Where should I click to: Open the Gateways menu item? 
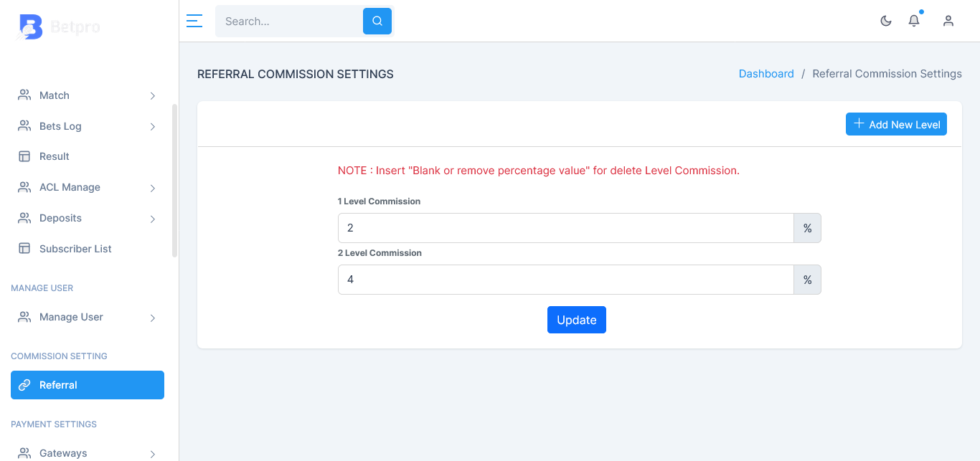click(x=88, y=453)
